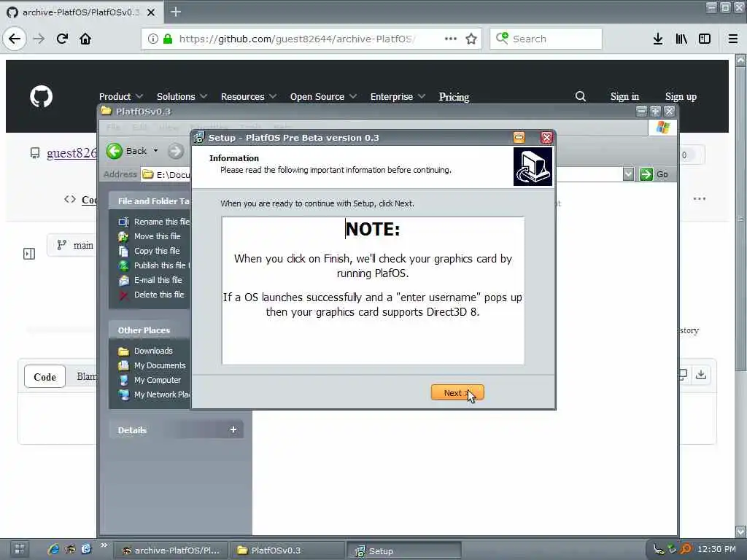Open Firefox hamburger menu
The height and width of the screenshot is (560, 747).
[x=732, y=39]
